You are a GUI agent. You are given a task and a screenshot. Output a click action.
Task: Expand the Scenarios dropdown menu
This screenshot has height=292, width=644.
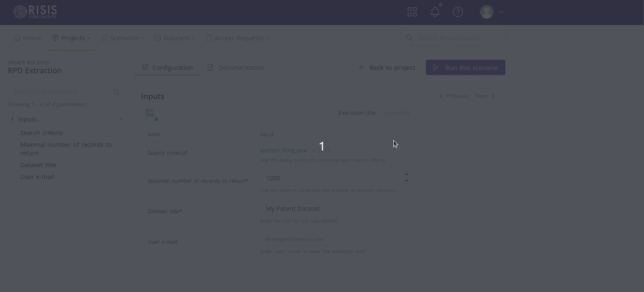click(x=123, y=38)
